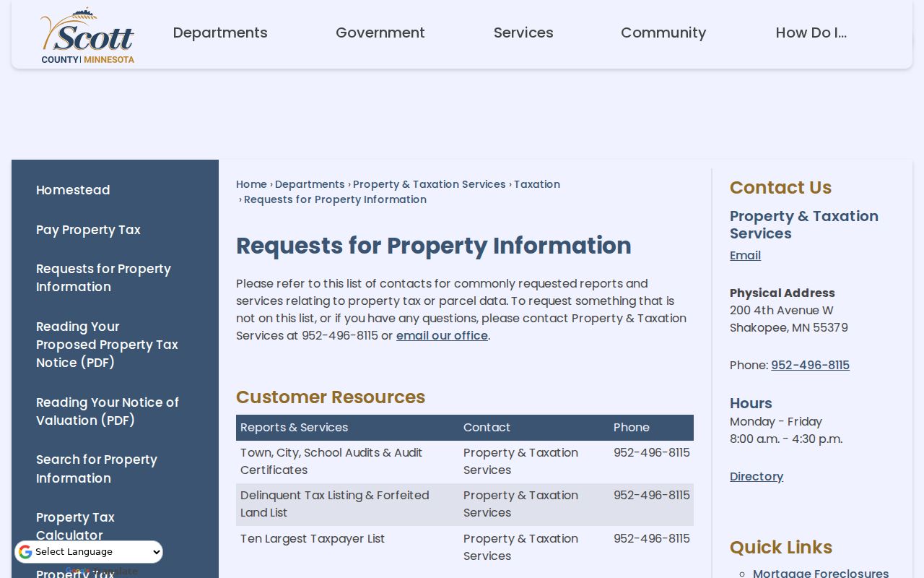Image resolution: width=924 pixels, height=578 pixels.
Task: Open Reading Your Proposed Property Tax Notice PDF
Action: point(107,345)
